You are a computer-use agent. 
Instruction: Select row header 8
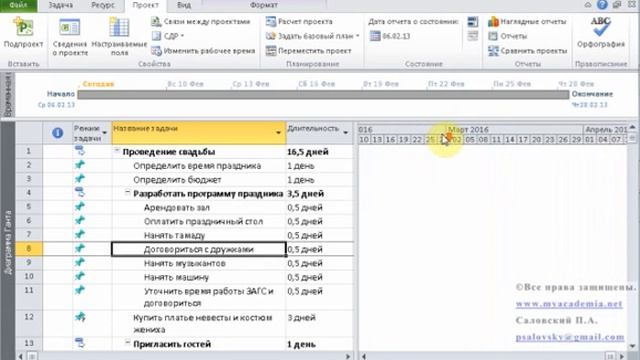pyautogui.click(x=29, y=249)
